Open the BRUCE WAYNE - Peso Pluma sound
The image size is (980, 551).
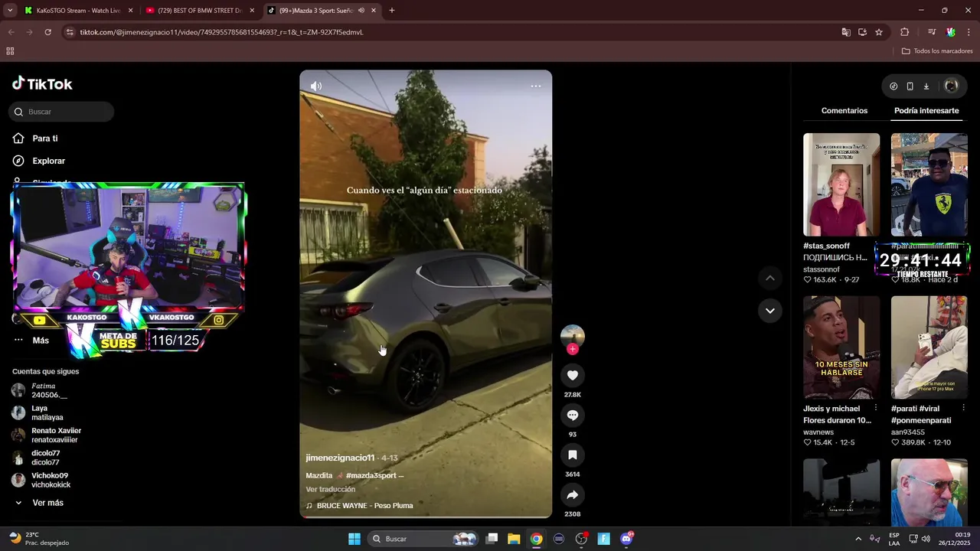[364, 506]
